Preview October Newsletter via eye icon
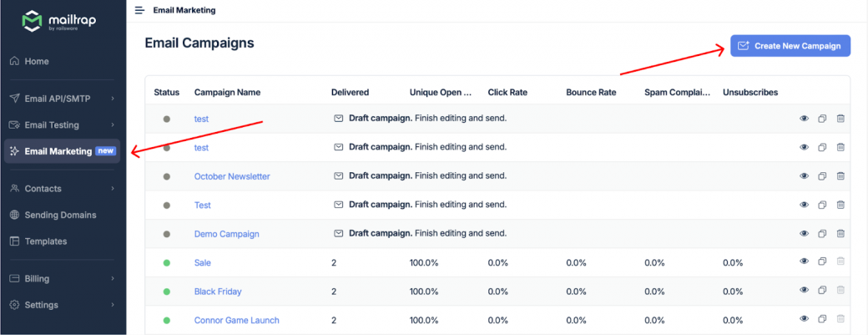Image resolution: width=868 pixels, height=335 pixels. coord(805,176)
